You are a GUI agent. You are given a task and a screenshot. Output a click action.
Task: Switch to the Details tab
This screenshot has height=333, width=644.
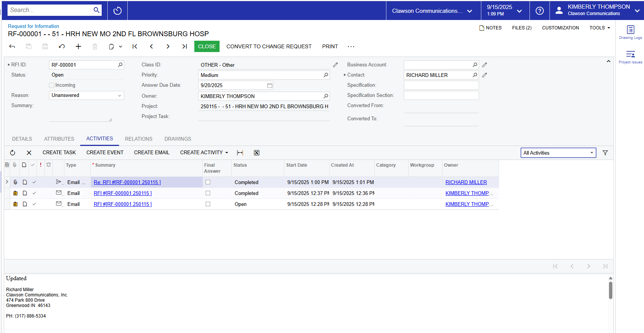pos(22,139)
